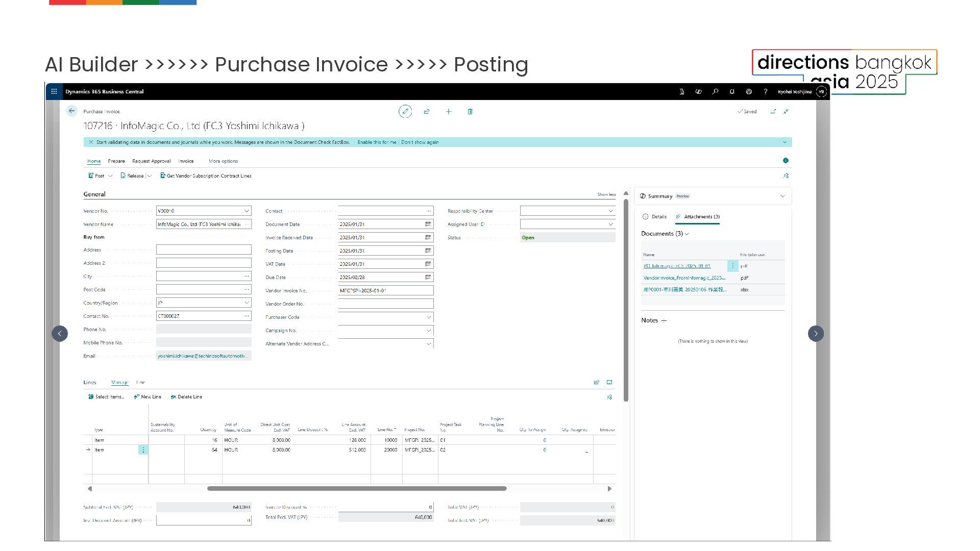980x551 pixels.
Task: Open the Purchaser Code dropdown
Action: pyautogui.click(x=428, y=317)
